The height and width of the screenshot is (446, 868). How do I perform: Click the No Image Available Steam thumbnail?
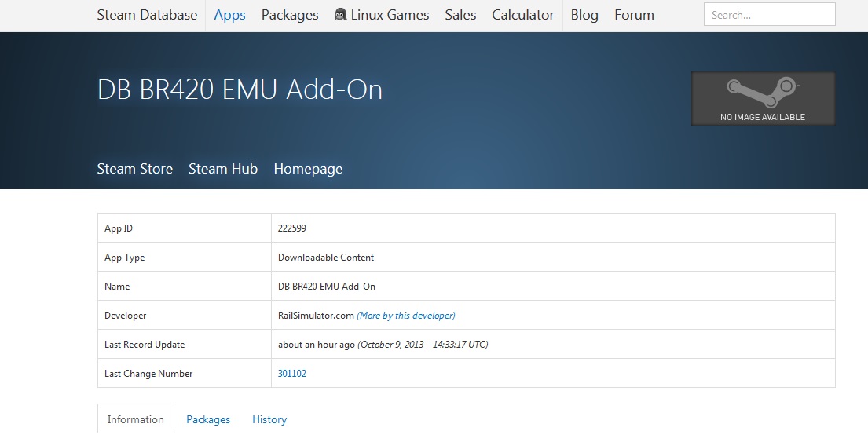(x=763, y=99)
